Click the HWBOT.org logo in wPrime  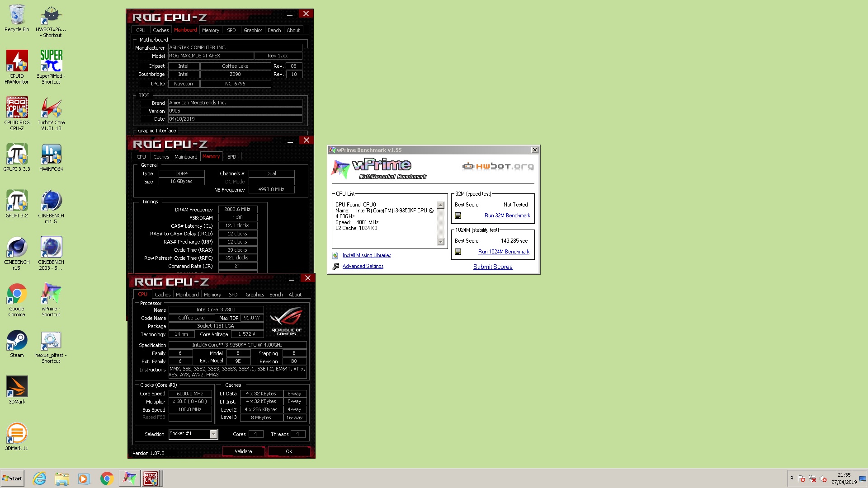pyautogui.click(x=498, y=166)
